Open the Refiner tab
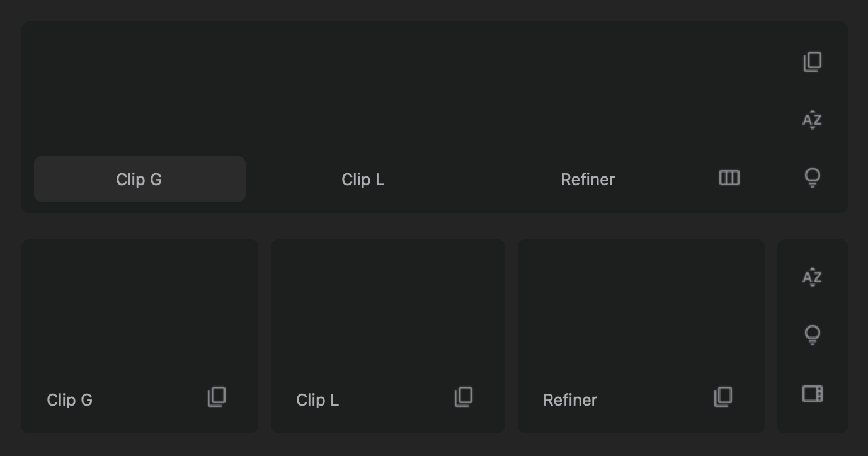The image size is (868, 456). pos(587,179)
